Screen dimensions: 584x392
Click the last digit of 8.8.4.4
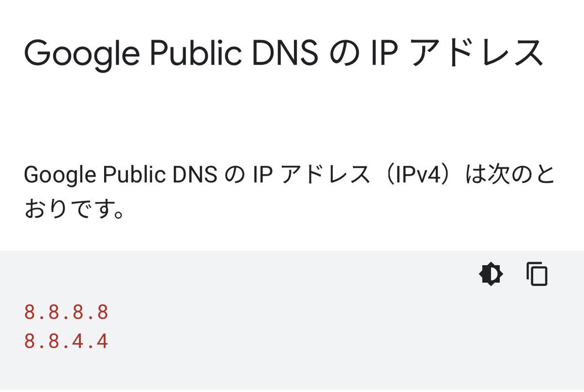(102, 341)
